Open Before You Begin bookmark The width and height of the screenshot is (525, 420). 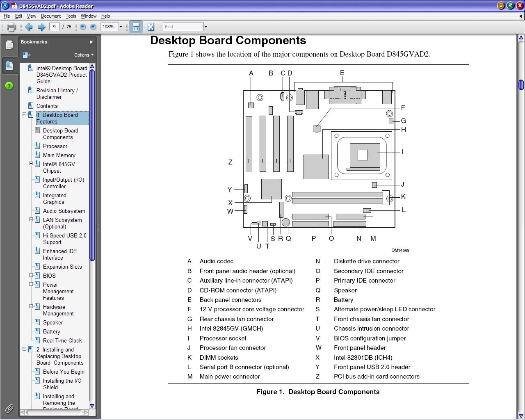(64, 372)
